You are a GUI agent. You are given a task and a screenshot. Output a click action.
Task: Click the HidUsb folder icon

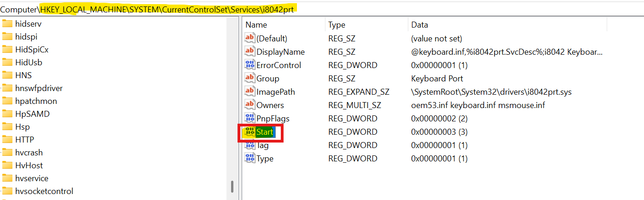point(7,63)
